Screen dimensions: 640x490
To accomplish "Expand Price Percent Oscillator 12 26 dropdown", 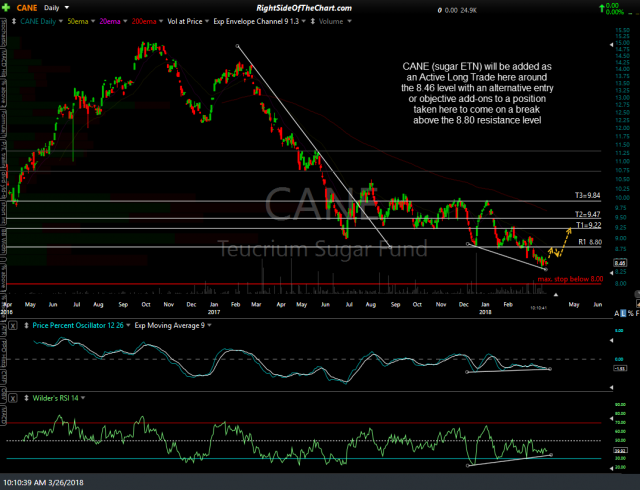I will coord(128,325).
